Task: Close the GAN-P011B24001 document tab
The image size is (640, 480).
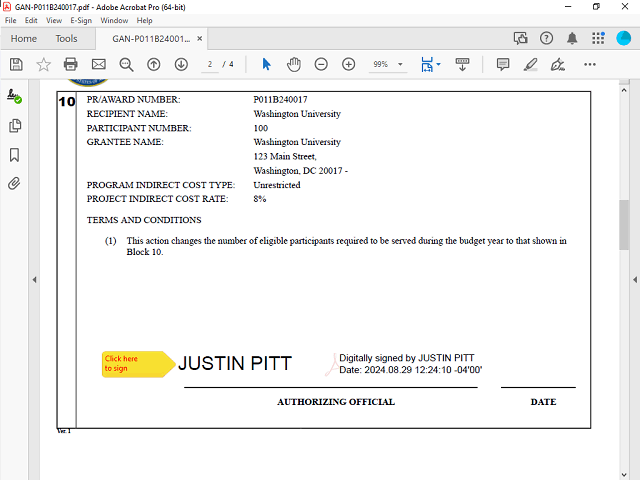Action: click(200, 39)
